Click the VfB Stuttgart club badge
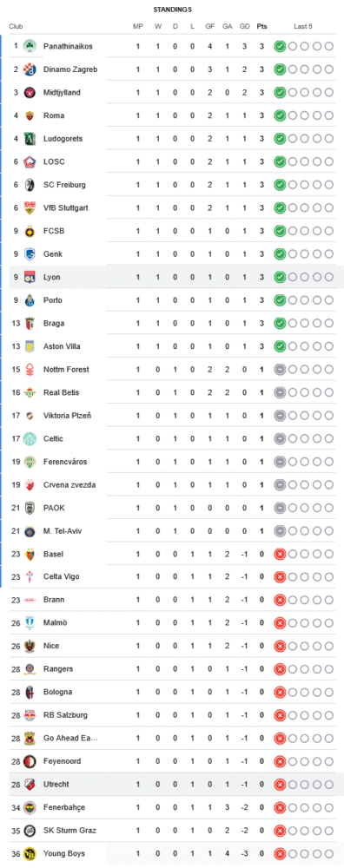Image resolution: width=344 pixels, height=868 pixels. (30, 208)
